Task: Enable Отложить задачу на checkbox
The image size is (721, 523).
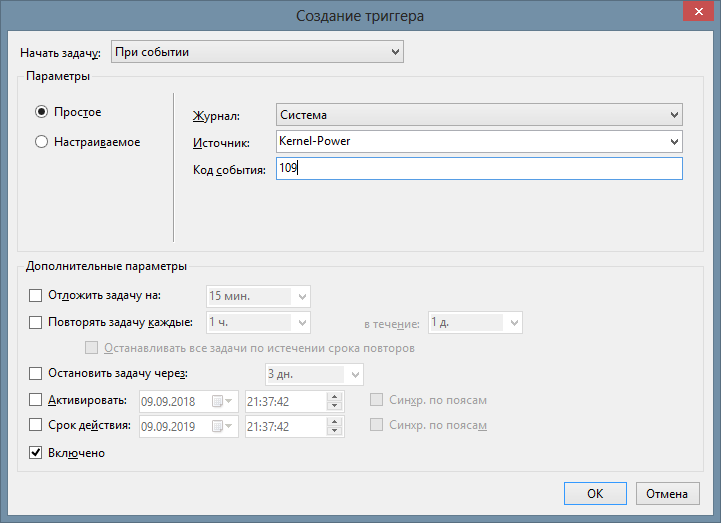Action: (37, 295)
